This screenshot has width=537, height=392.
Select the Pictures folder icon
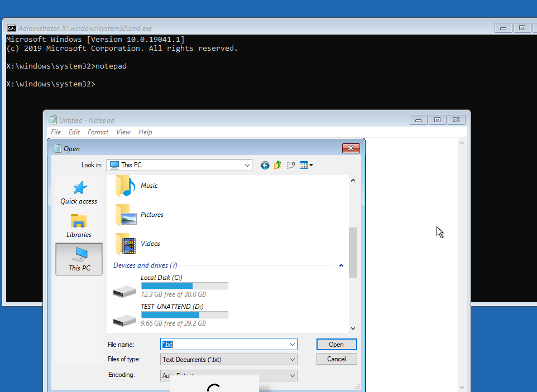(x=126, y=215)
